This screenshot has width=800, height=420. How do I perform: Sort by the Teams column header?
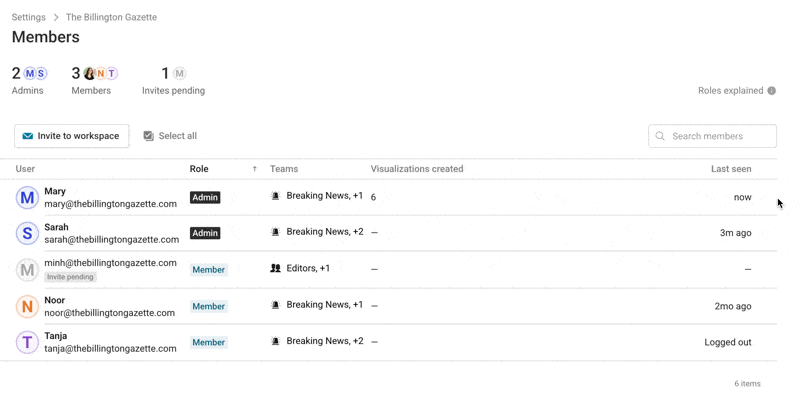[284, 169]
